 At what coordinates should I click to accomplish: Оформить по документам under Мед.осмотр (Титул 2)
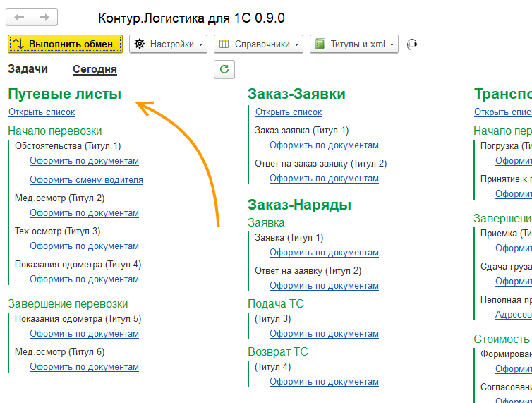[84, 213]
